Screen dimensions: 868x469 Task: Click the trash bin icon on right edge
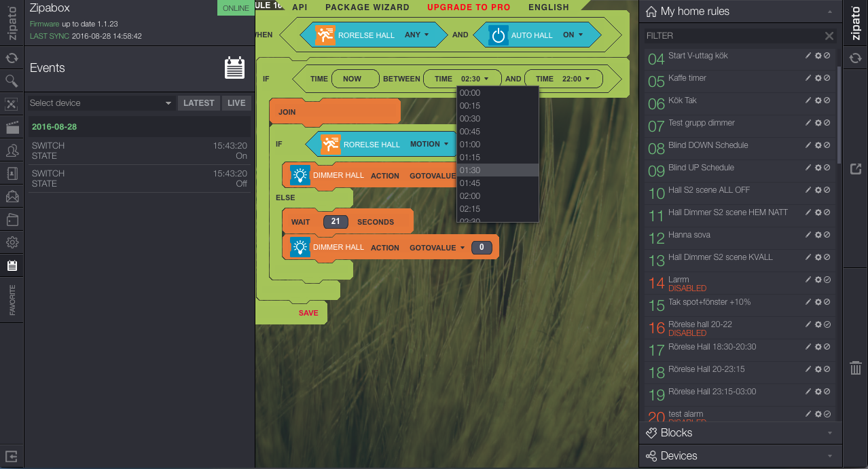[856, 368]
